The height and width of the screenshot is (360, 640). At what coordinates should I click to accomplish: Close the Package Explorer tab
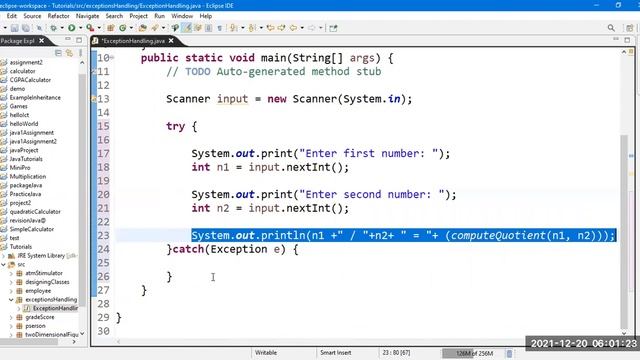[x=42, y=40]
